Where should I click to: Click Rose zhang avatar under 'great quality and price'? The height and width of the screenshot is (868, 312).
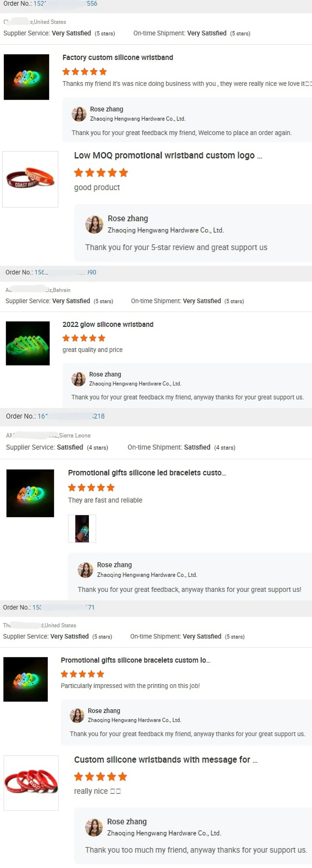click(x=79, y=379)
